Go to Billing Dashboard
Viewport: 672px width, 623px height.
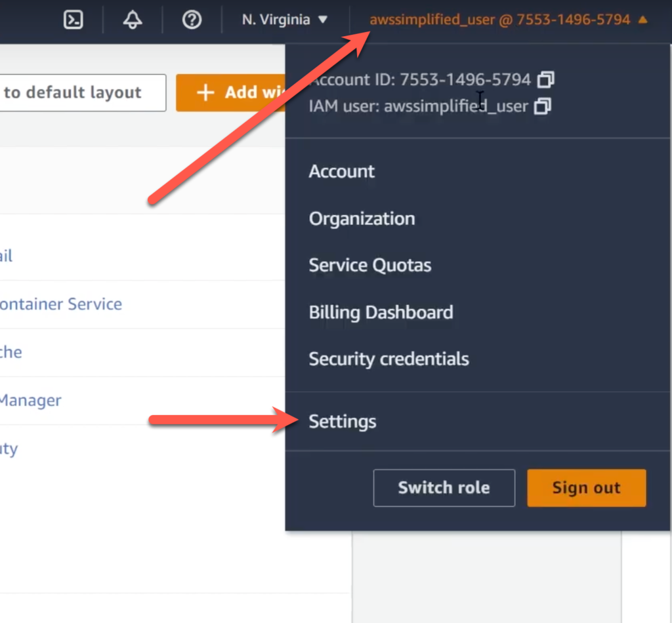381,312
